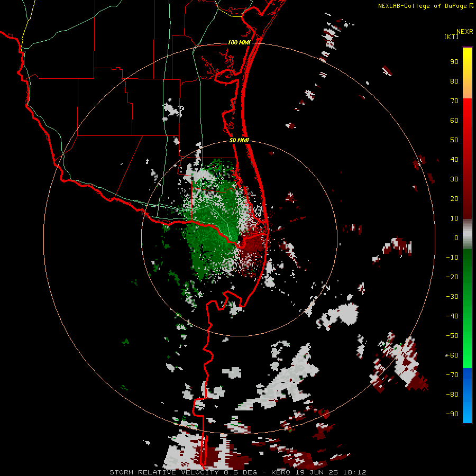Click the -20 value on velocity scale
Viewport: 476px width, 476px height.
coord(452,277)
